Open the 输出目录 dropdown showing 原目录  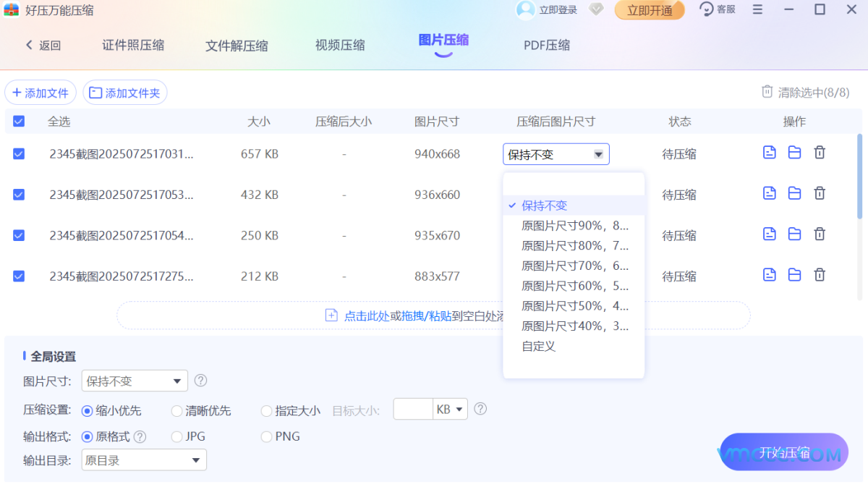[143, 460]
